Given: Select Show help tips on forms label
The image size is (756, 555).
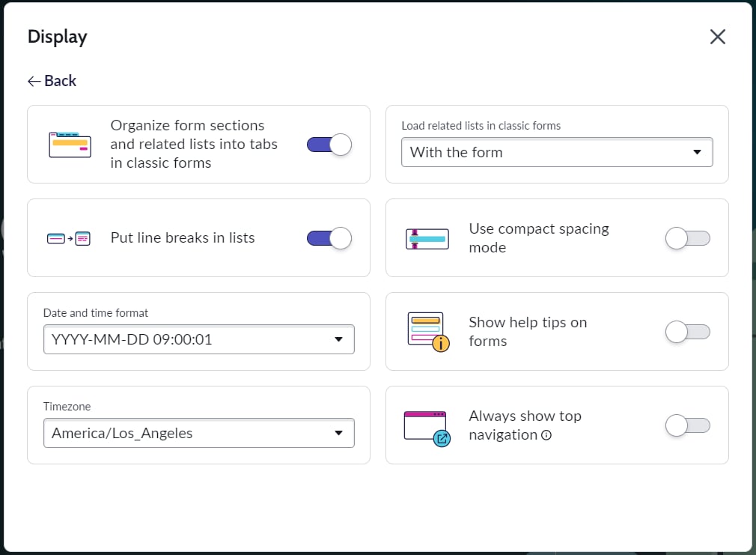Looking at the screenshot, I should coord(527,331).
